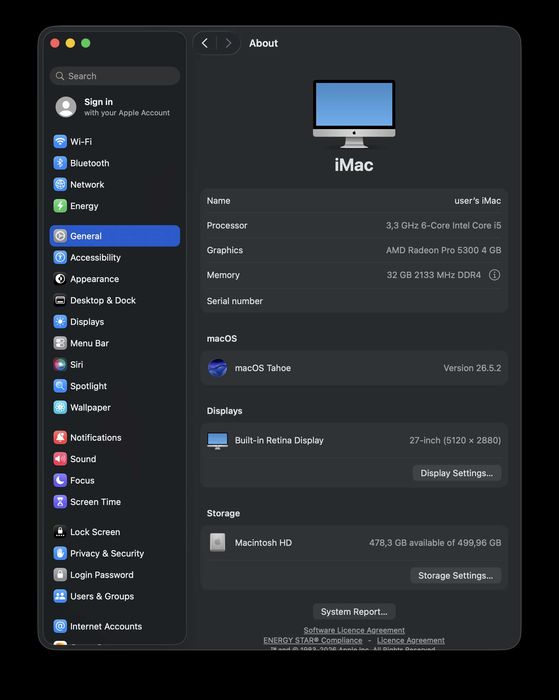The width and height of the screenshot is (559, 700).
Task: Open the Siri settings icon
Action: tap(60, 364)
